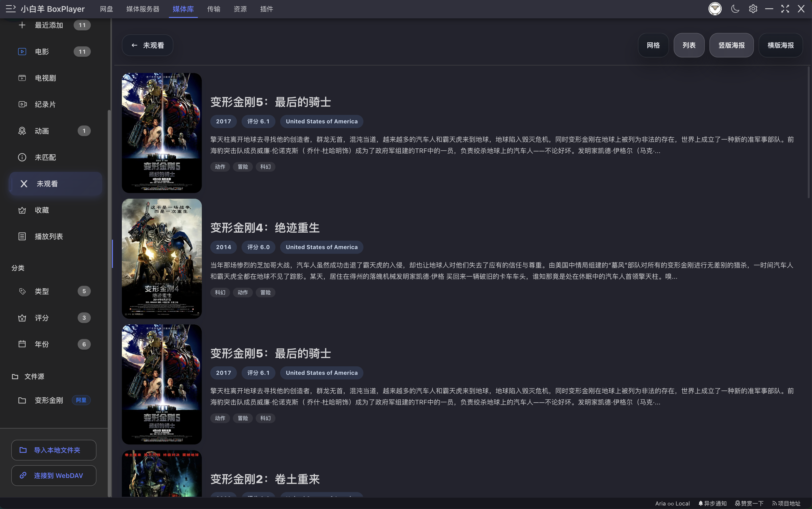Viewport: 812px width, 509px height.
Task: Select the 竖版海报 poster layout
Action: tap(731, 45)
